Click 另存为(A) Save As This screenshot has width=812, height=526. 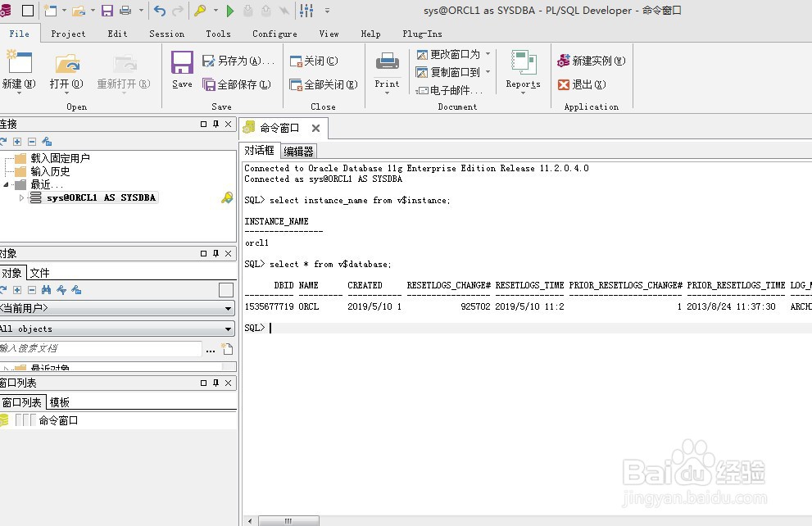click(238, 61)
